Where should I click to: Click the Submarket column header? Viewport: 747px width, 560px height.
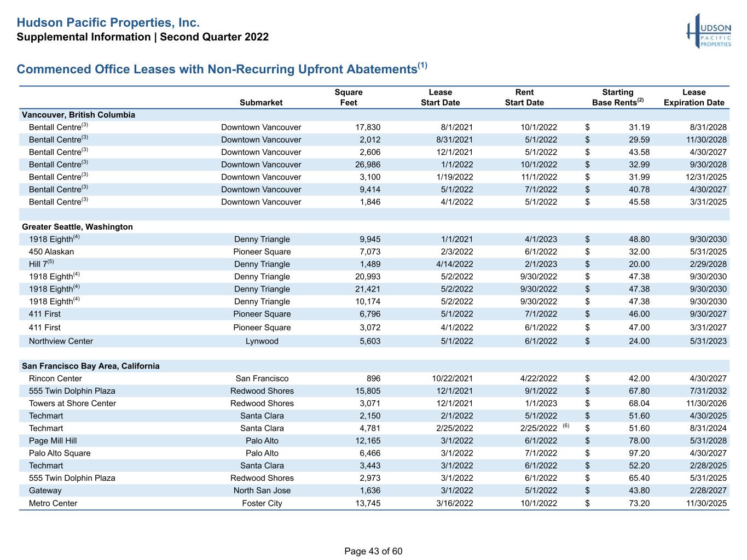[261, 102]
